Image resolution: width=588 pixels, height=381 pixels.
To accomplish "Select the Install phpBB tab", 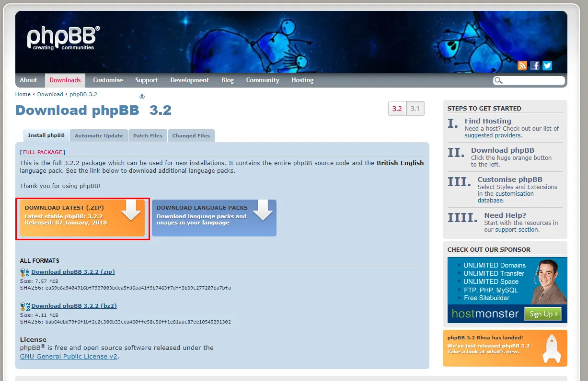I will pyautogui.click(x=46, y=135).
